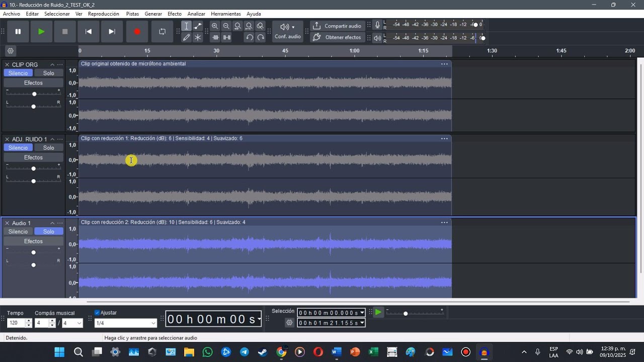This screenshot has width=644, height=362.
Task: Open timeline options gear icon
Action: coord(11,51)
